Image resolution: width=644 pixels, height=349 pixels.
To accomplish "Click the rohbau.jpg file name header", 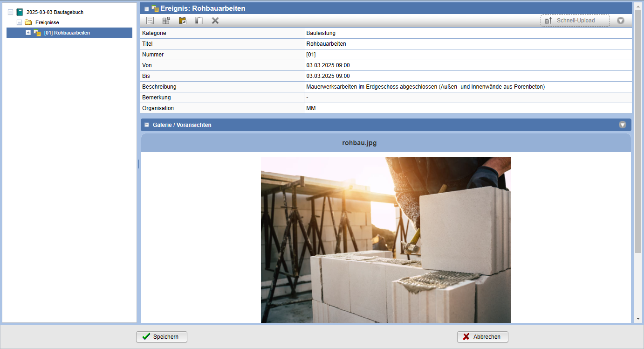I will click(359, 143).
